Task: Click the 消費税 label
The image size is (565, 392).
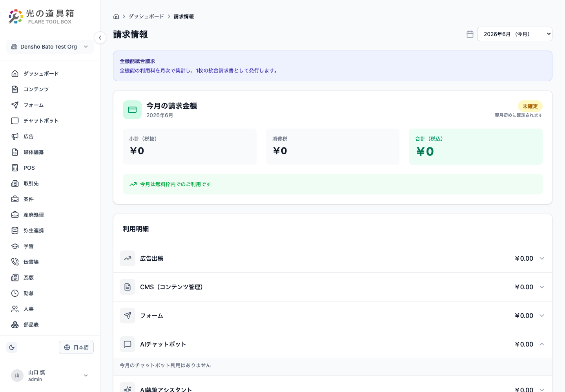Action: (x=280, y=139)
